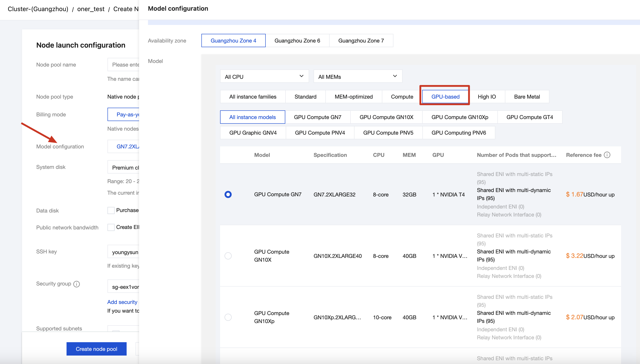
Task: Choose Guangzhou Zone 6 availability zone
Action: pos(297,41)
